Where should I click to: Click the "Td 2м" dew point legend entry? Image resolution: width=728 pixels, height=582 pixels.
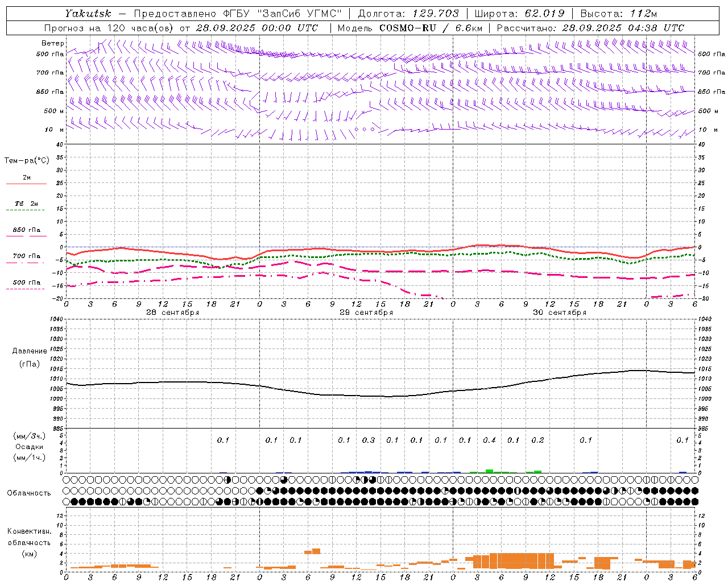[27, 203]
